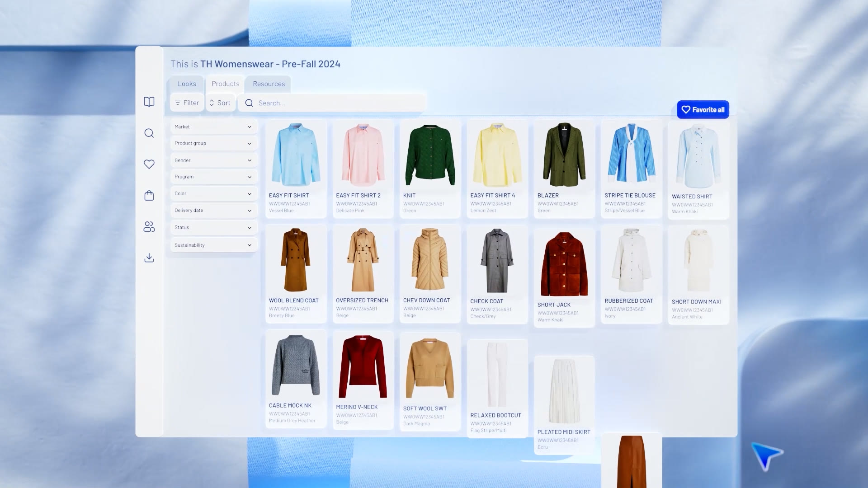The height and width of the screenshot is (488, 868).
Task: Expand the Product group filter dropdown
Action: click(214, 143)
